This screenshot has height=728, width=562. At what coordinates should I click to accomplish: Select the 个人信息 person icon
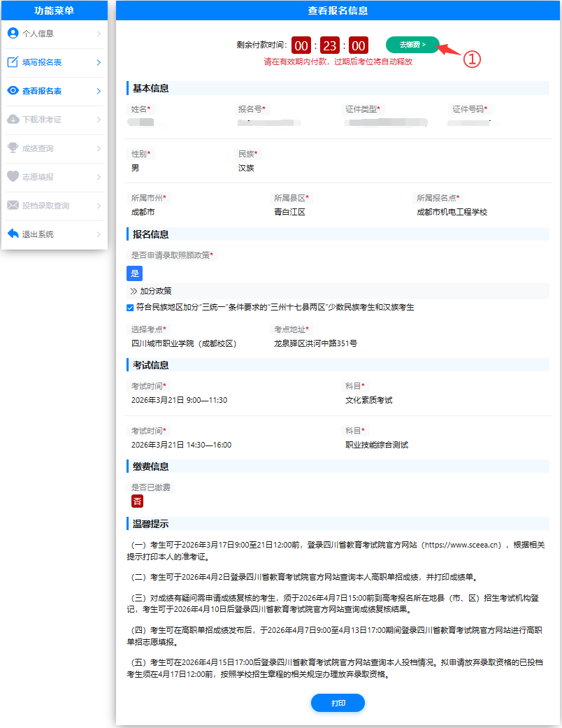pos(13,32)
